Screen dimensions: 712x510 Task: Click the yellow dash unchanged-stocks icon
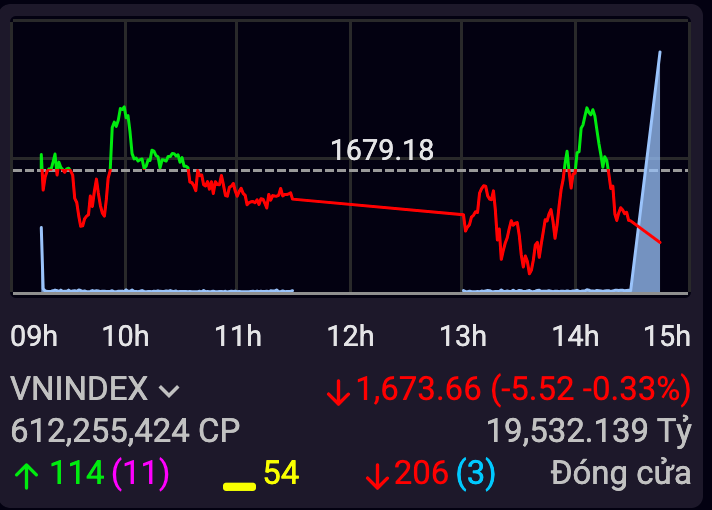[x=239, y=486]
